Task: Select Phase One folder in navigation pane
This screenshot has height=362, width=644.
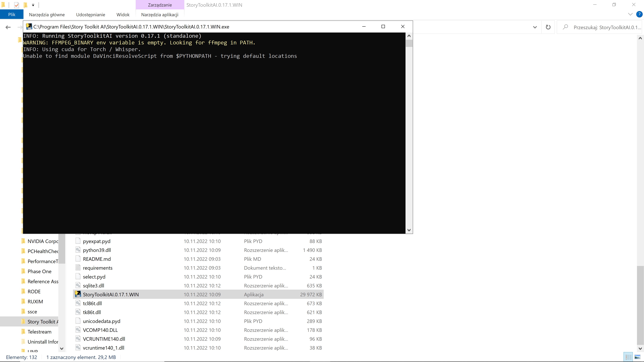Action: click(x=39, y=271)
